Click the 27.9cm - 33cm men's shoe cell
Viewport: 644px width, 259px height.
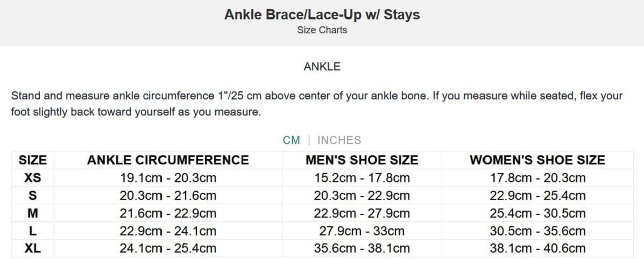[362, 231]
